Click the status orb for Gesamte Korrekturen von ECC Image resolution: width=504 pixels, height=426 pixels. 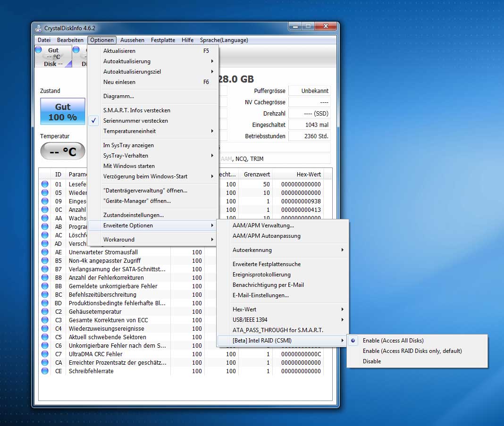click(x=45, y=320)
